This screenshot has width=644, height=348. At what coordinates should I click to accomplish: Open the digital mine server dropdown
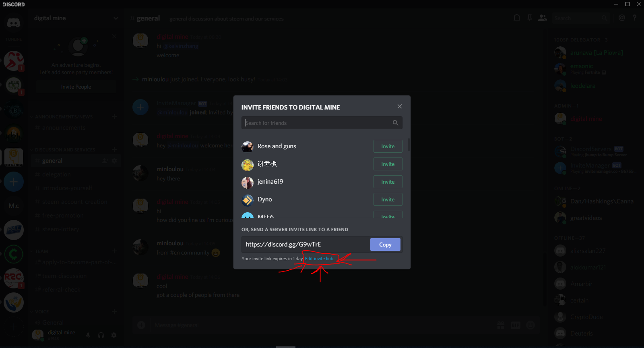tap(116, 18)
